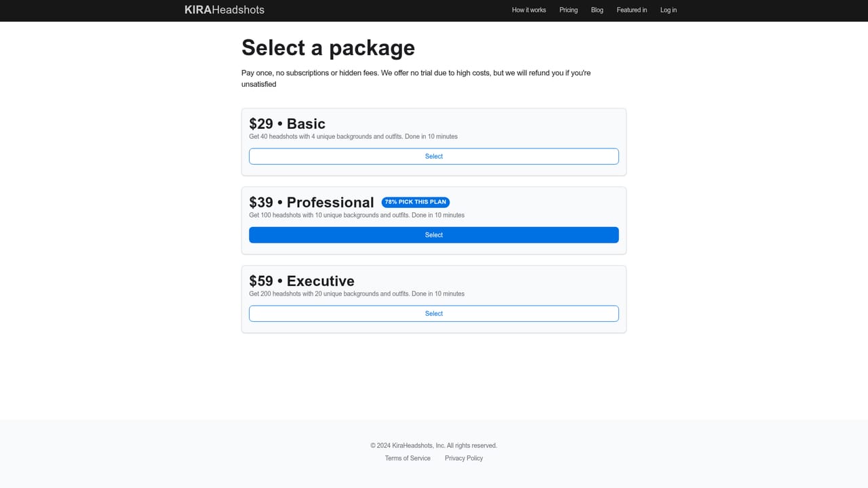Viewport: 868px width, 488px height.
Task: Click Log in
Action: point(669,10)
